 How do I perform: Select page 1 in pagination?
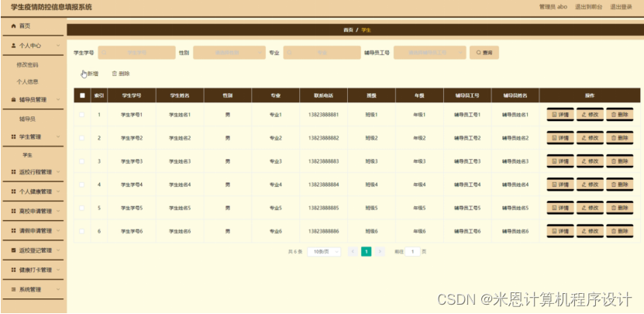pyautogui.click(x=367, y=251)
